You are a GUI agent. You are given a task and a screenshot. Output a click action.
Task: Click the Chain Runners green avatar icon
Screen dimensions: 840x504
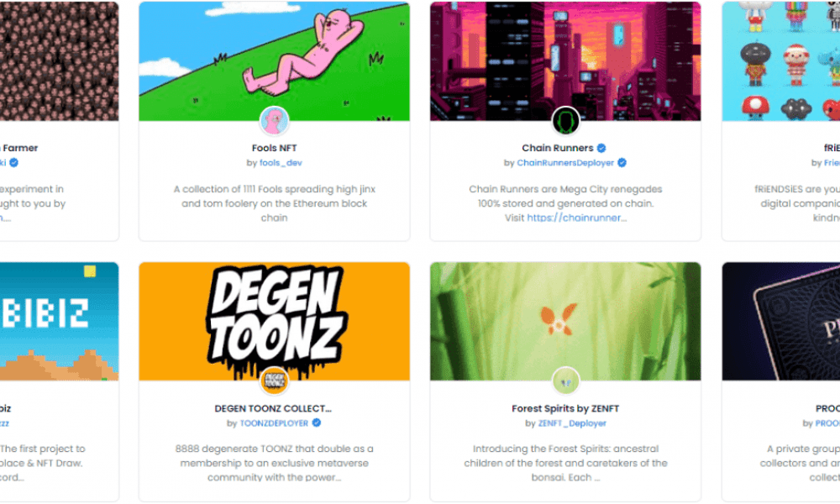[x=565, y=121]
